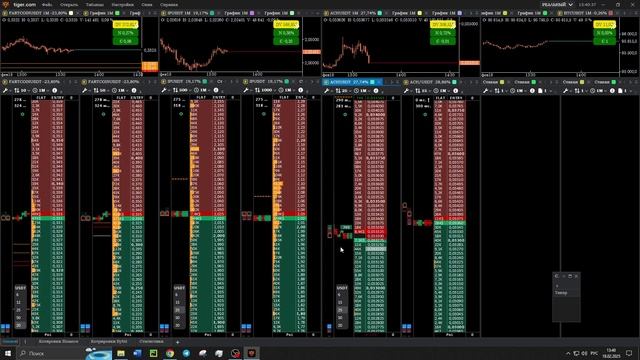
Task: Click info icon in IPUSDT 1000 order book
Action: (301, 91)
